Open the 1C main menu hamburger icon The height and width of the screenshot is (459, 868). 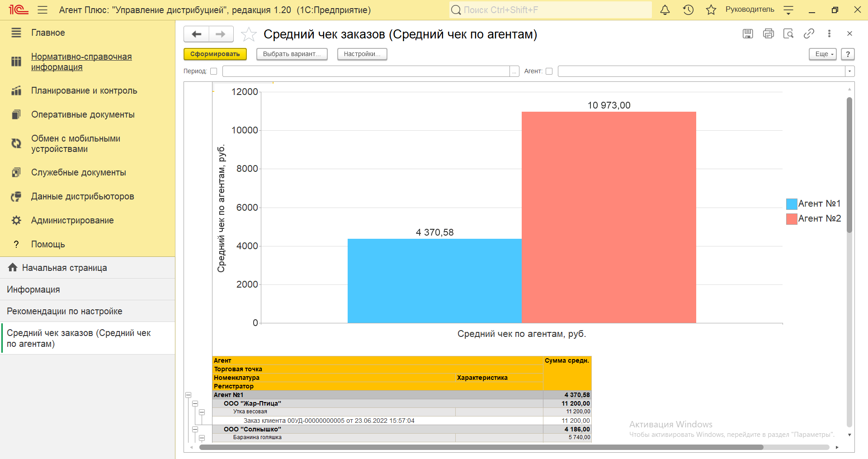(42, 9)
